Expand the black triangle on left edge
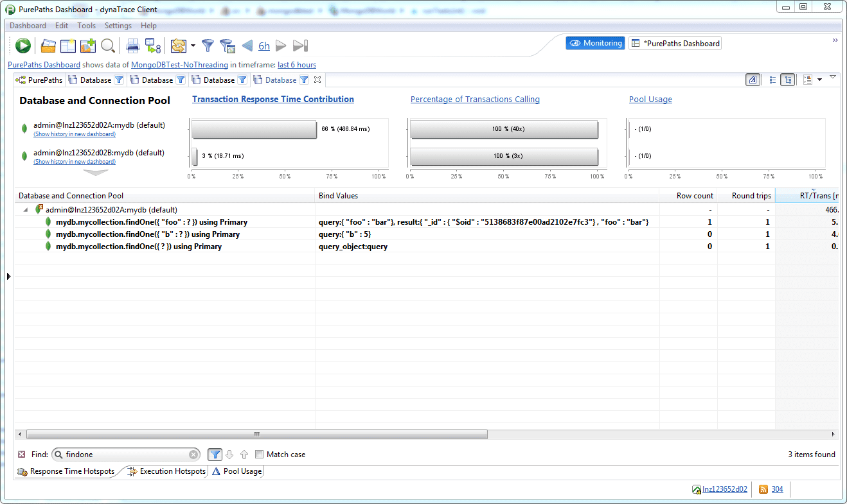 8,276
